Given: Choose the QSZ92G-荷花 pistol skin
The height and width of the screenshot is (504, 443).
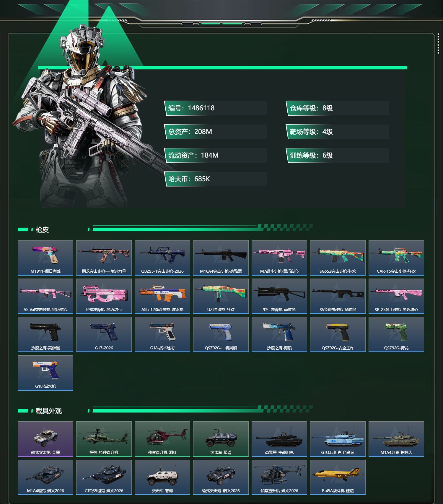Looking at the screenshot, I should pos(396,334).
